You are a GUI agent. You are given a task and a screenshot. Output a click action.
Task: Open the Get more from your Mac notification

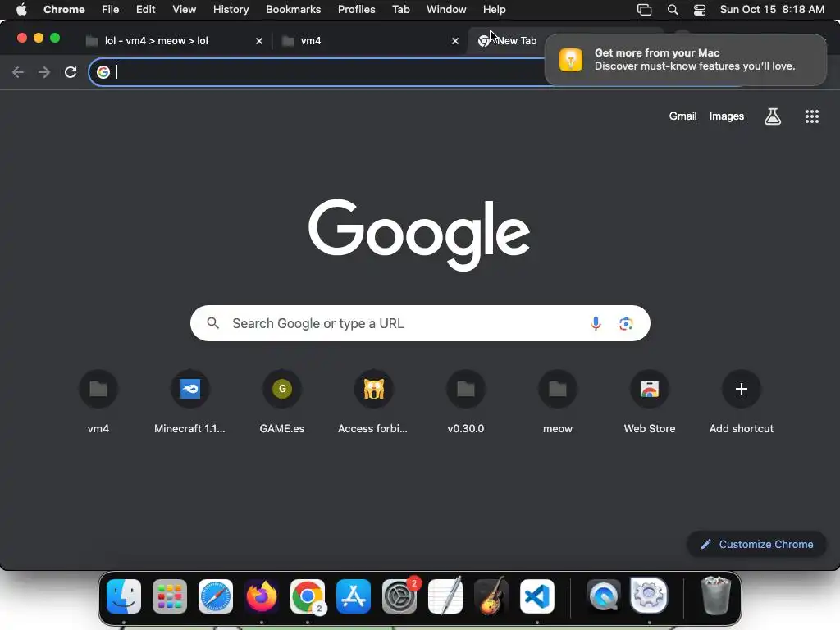[x=685, y=59]
